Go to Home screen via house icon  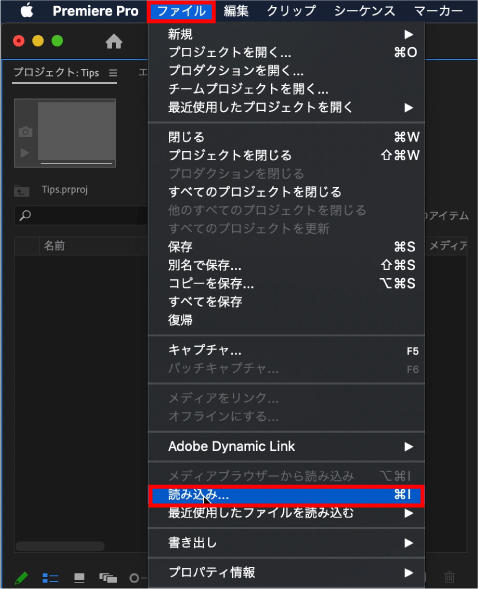click(x=114, y=41)
